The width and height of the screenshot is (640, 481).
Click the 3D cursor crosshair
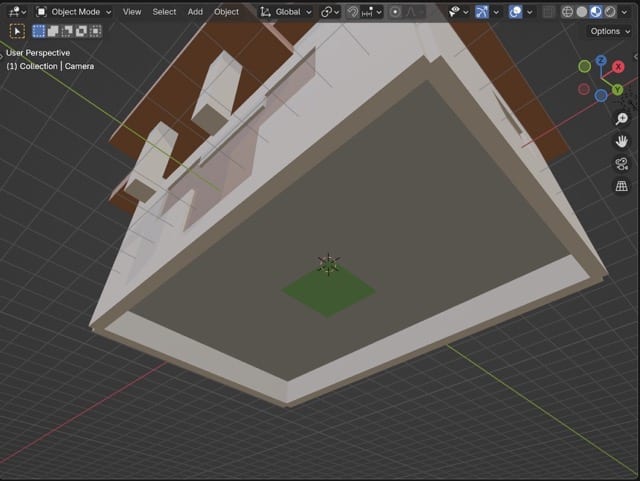(329, 264)
